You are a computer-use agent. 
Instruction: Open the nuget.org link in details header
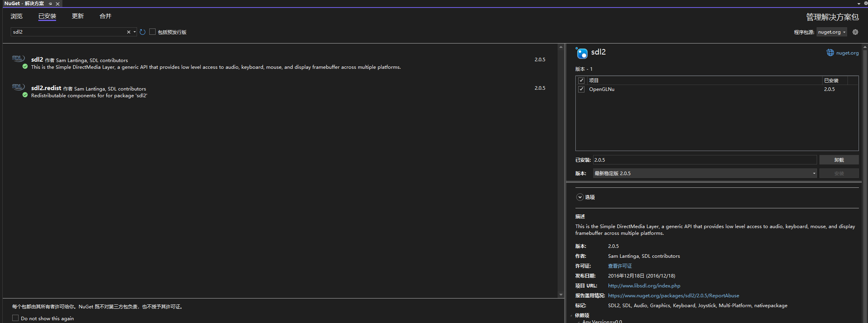point(847,53)
